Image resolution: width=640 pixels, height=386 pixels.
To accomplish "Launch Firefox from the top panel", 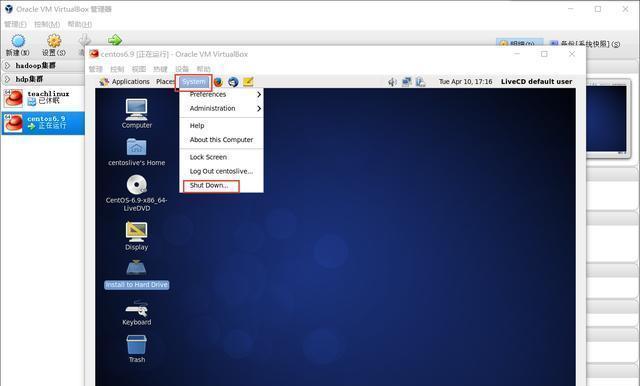I will click(218, 82).
